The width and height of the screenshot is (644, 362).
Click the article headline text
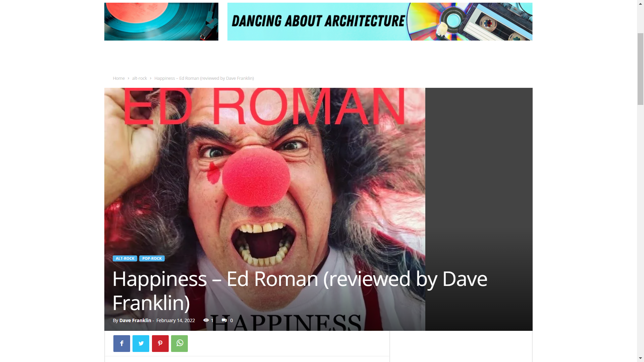point(300,291)
